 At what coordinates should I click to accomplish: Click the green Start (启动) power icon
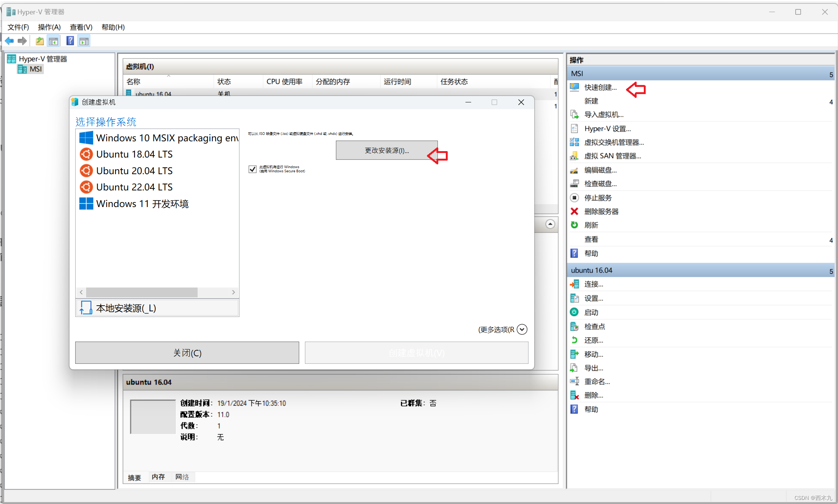574,312
